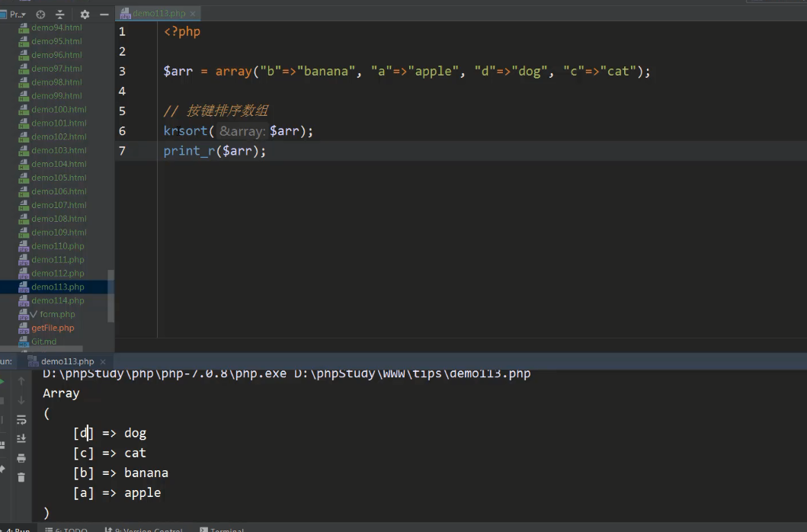Toggle soft-wrap in the run console

pos(21,419)
